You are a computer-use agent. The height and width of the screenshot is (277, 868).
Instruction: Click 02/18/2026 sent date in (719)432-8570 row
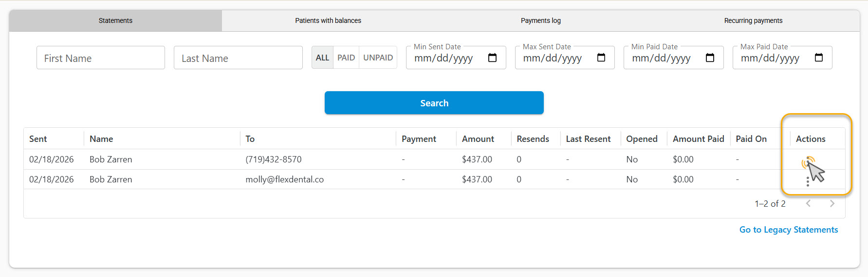coord(51,159)
